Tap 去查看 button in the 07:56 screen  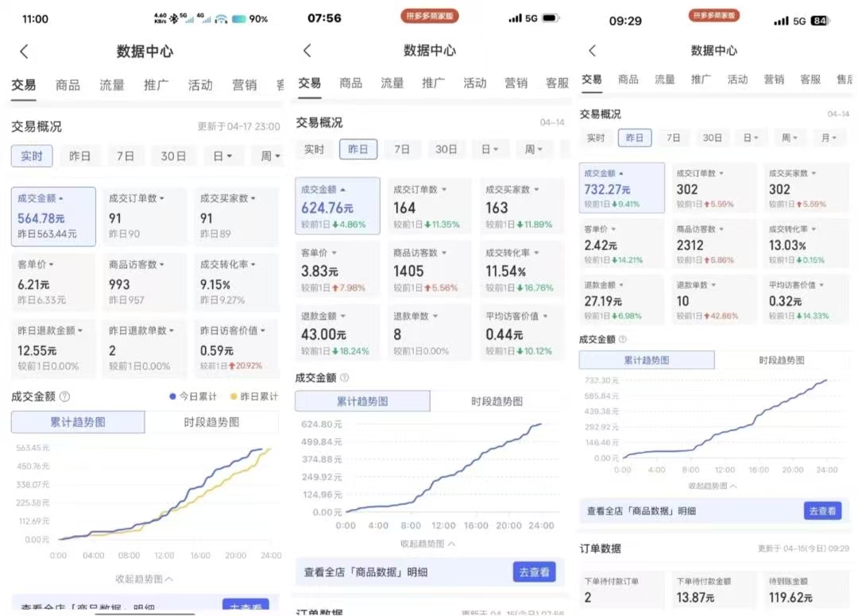click(534, 572)
